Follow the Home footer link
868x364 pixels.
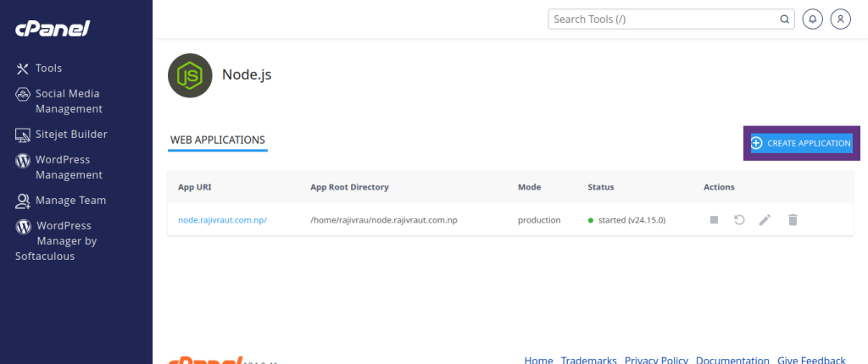point(538,360)
